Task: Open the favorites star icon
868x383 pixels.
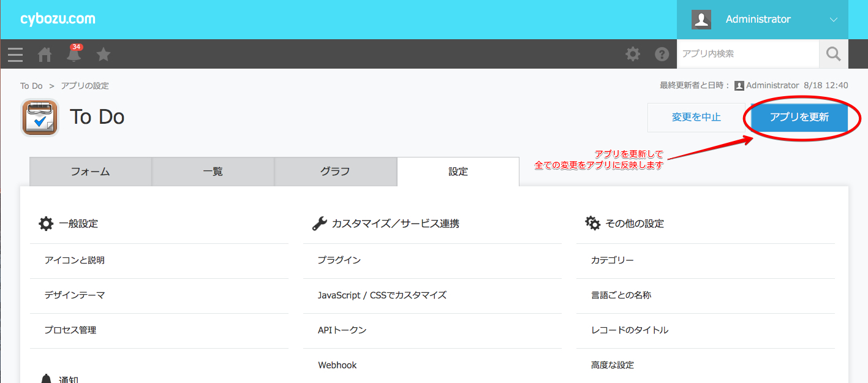Action: 103,54
